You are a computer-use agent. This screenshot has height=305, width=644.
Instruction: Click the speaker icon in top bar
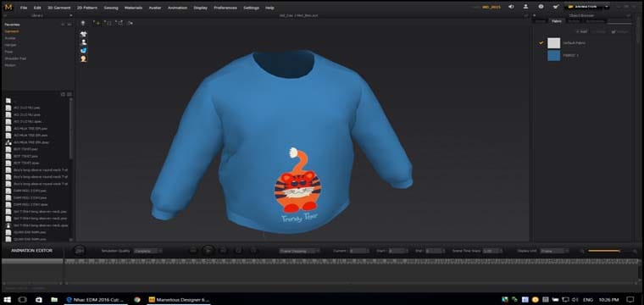click(511, 7)
